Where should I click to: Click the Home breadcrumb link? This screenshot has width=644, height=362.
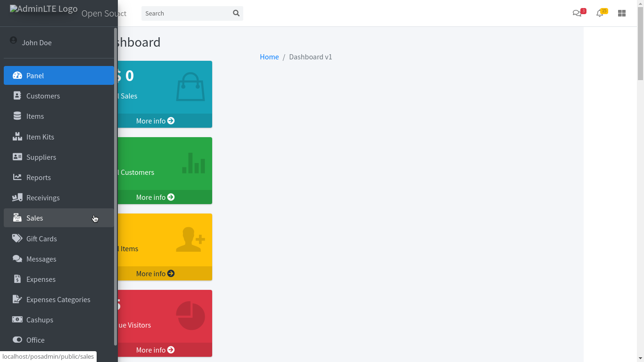click(269, 57)
